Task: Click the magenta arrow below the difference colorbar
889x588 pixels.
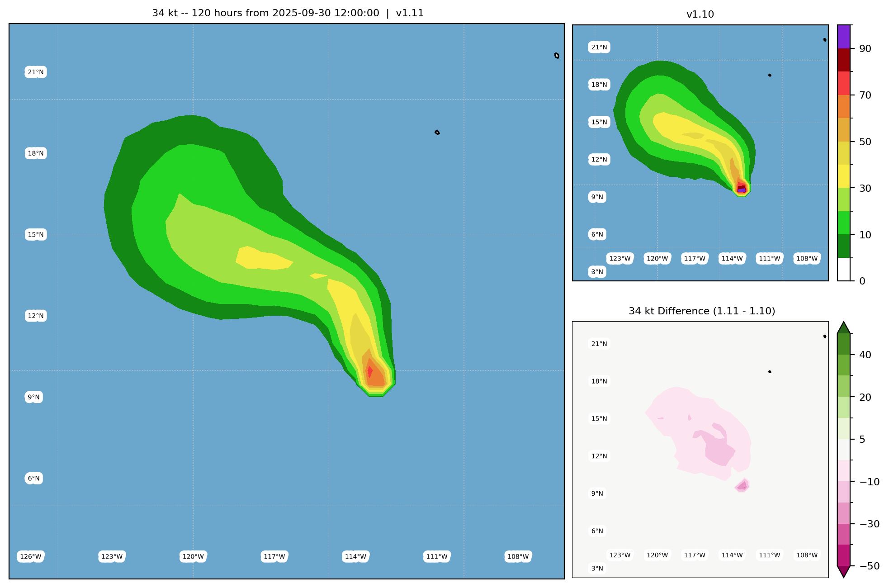Action: tap(844, 572)
